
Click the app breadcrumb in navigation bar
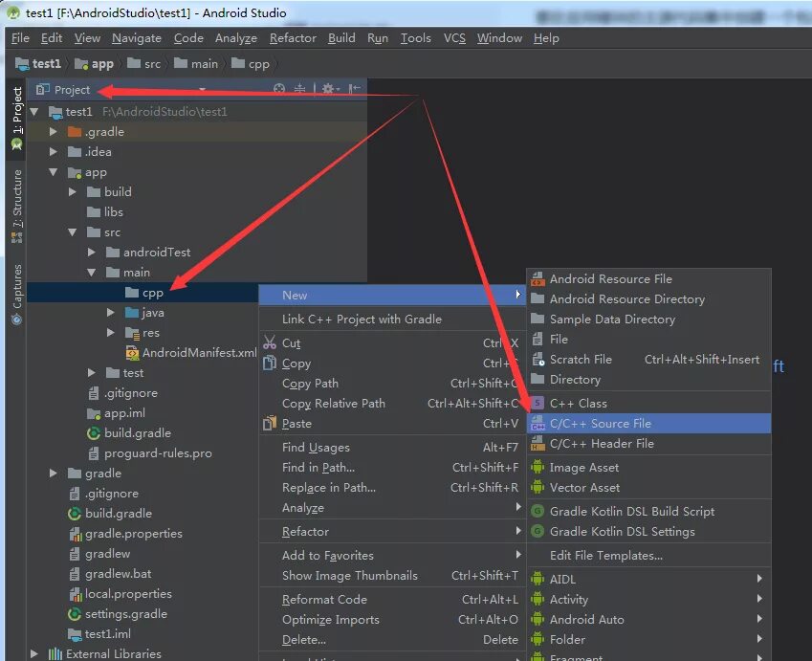coord(95,64)
